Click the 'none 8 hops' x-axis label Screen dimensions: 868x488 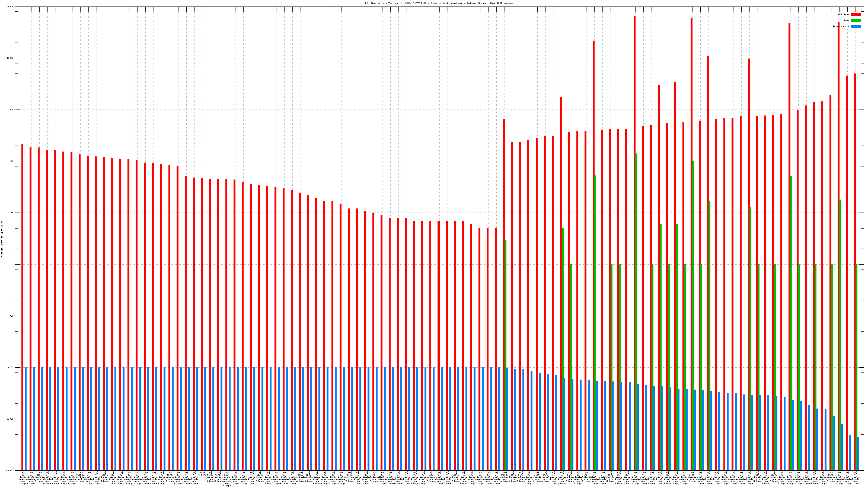point(202,474)
